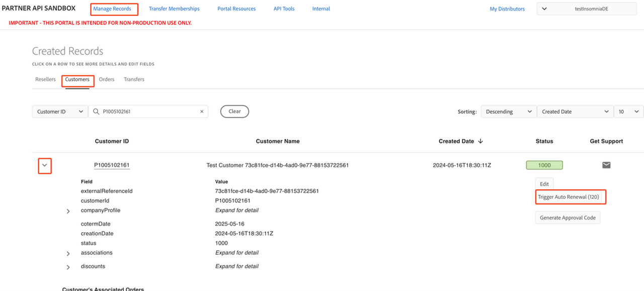Screen dimensions: 644x291
Task: Switch to the Resellers tab
Action: tap(45, 80)
